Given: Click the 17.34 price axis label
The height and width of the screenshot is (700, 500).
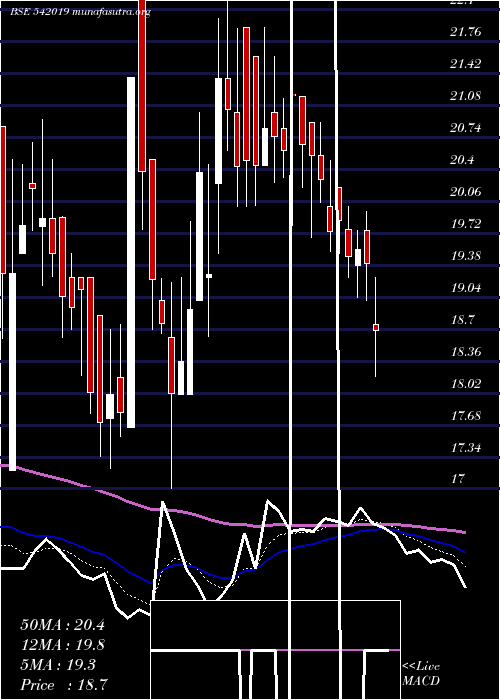Looking at the screenshot, I should (x=466, y=447).
